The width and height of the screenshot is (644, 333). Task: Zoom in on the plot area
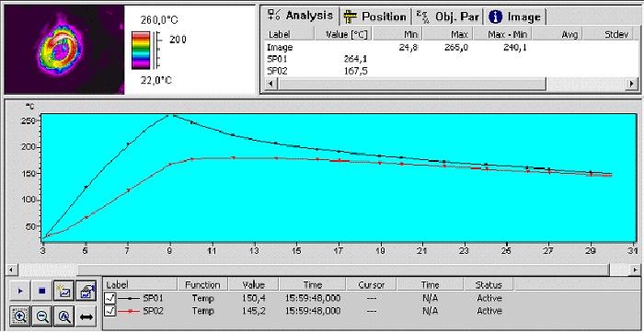pyautogui.click(x=21, y=316)
